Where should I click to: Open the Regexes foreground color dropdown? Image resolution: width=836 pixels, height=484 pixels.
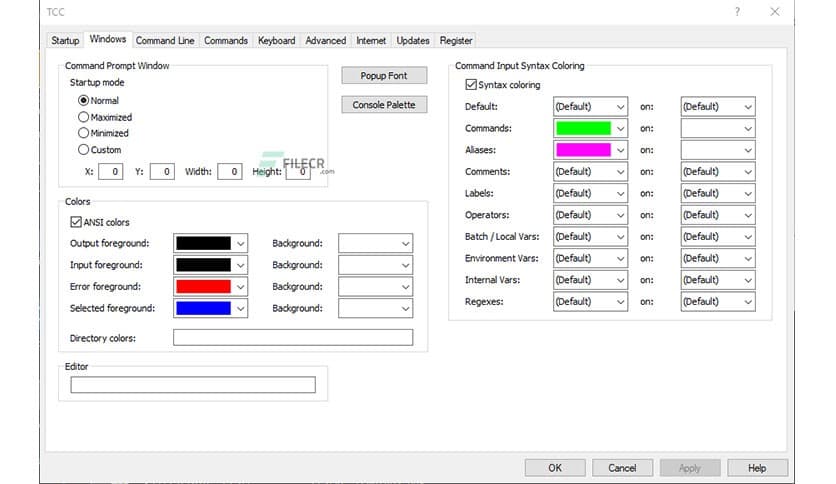point(590,302)
